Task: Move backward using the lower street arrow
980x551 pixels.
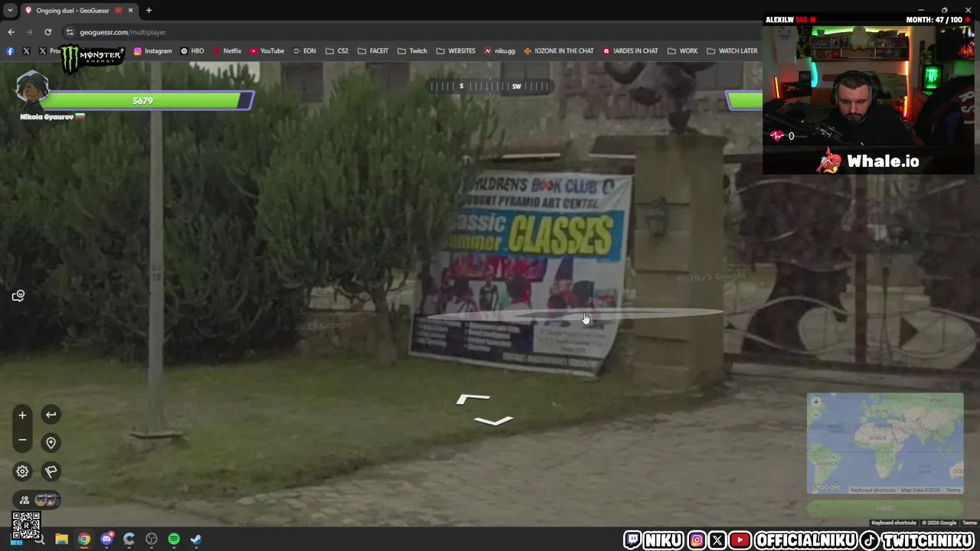Action: (493, 420)
